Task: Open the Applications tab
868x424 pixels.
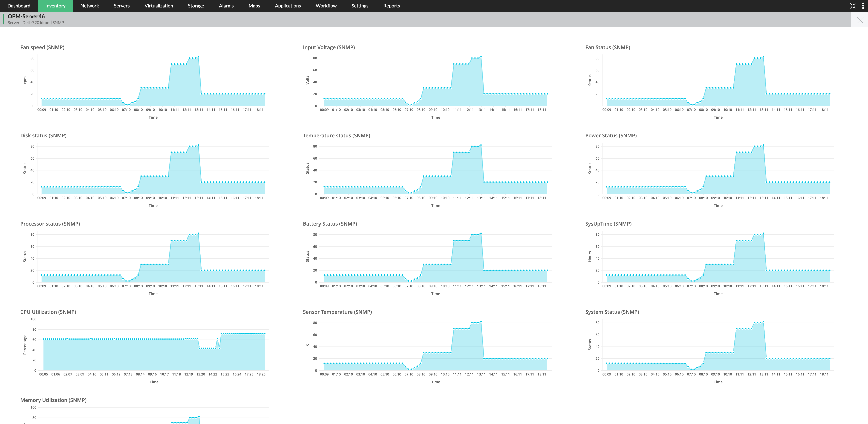Action: click(x=288, y=6)
